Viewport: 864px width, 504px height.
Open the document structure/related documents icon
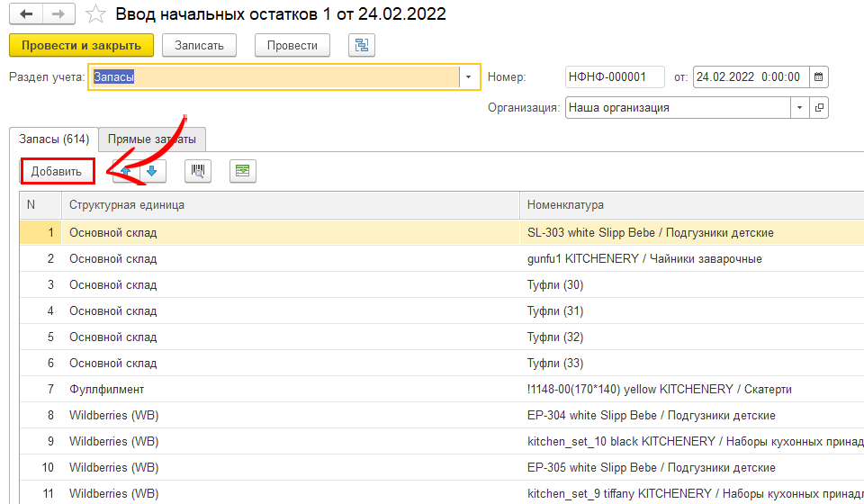click(361, 45)
